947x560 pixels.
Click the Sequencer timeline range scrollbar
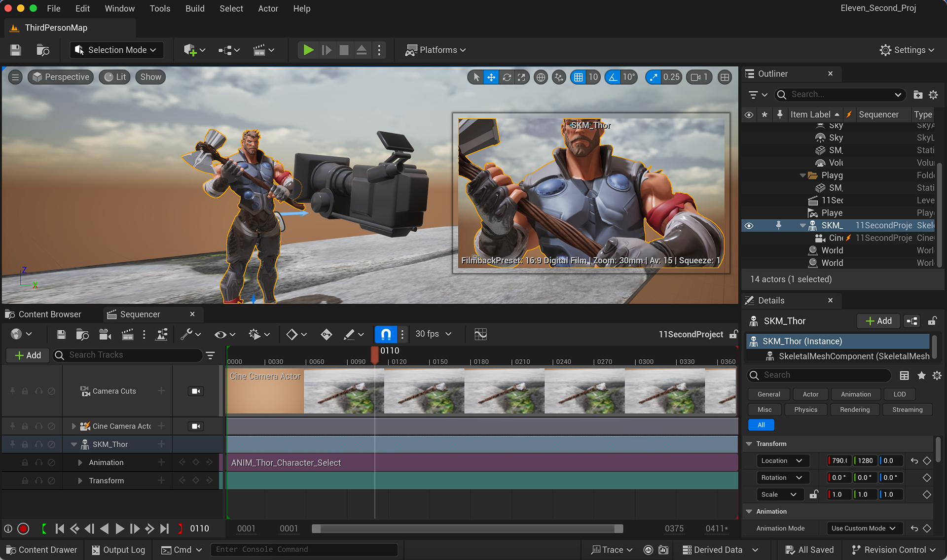467,528
